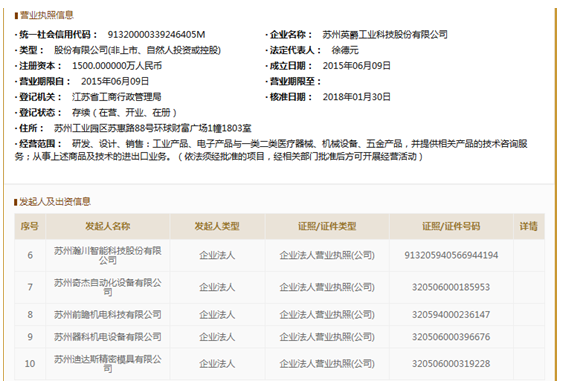Click row number 10 cell
This screenshot has height=388, width=561.
[x=30, y=364]
